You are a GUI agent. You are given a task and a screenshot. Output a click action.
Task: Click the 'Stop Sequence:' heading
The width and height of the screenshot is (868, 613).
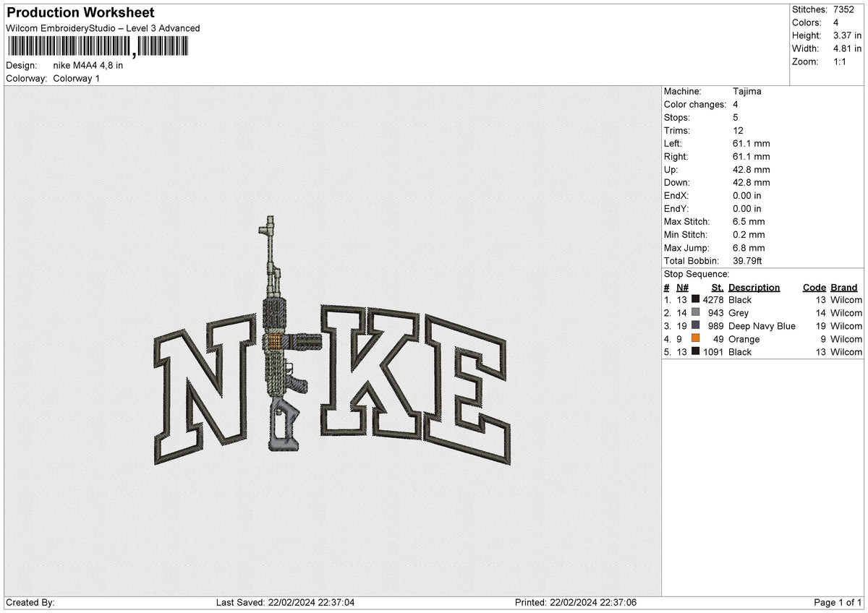[x=697, y=274]
